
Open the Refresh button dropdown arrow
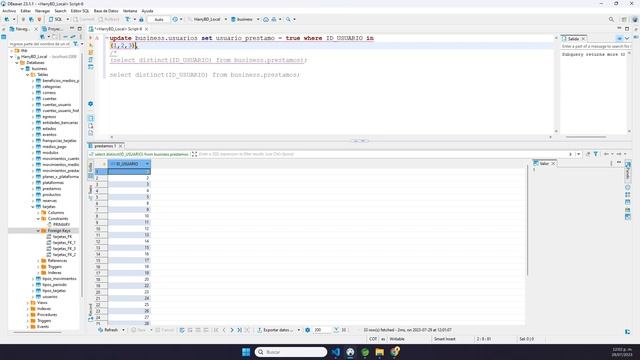coord(123,330)
